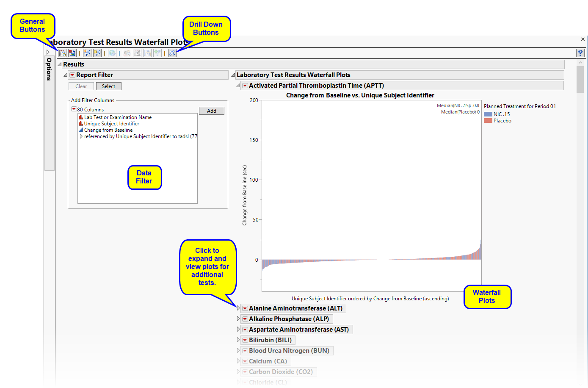Expand the 'referenced by Unique Subject Identifier' group
This screenshot has width=588, height=388.
[81, 136]
